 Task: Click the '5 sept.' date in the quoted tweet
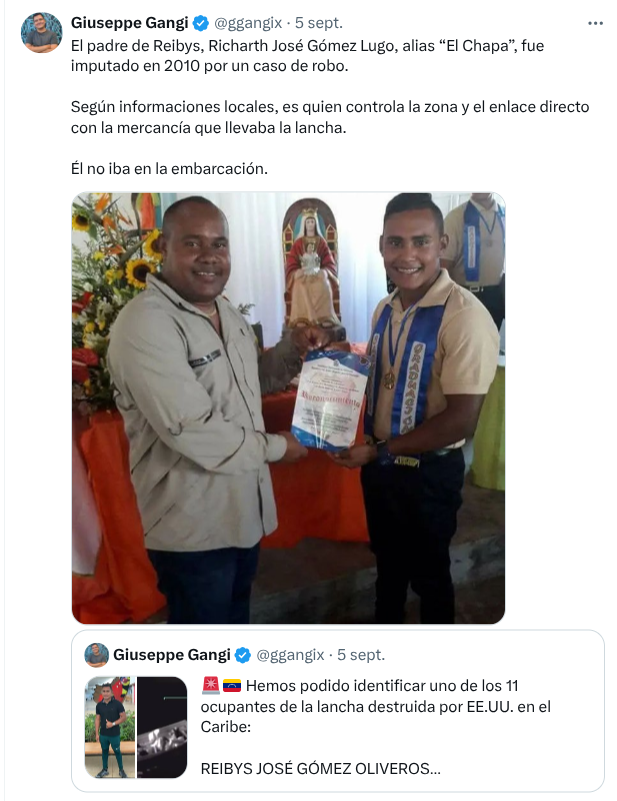(x=361, y=655)
